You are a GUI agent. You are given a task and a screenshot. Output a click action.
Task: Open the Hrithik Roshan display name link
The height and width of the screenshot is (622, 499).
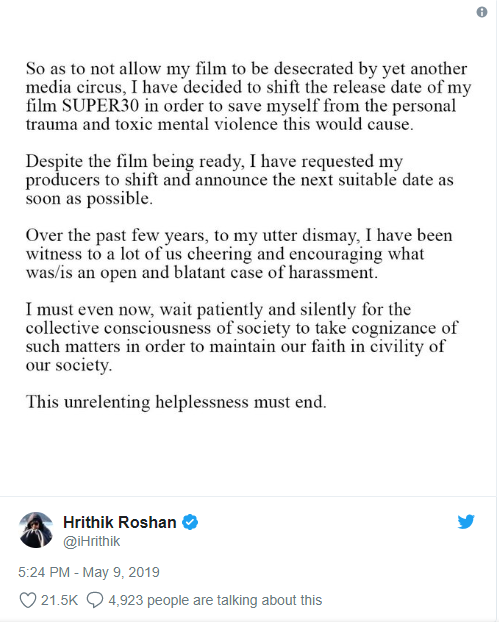tap(119, 522)
